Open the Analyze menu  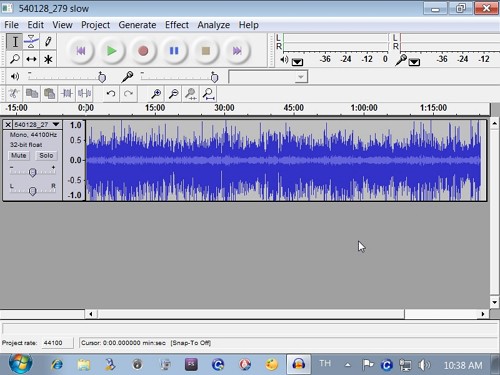click(x=214, y=25)
